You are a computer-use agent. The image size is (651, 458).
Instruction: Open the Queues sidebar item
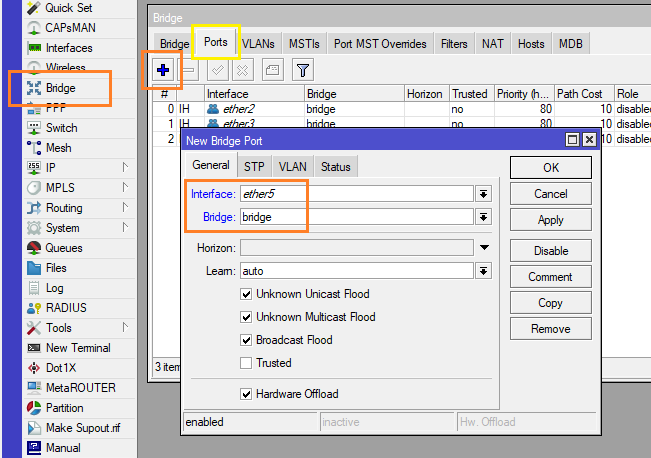[64, 248]
